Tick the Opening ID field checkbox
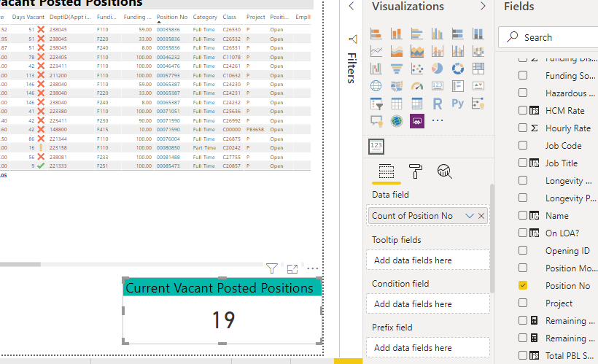Viewport: 598px width, 364px height. [x=523, y=250]
